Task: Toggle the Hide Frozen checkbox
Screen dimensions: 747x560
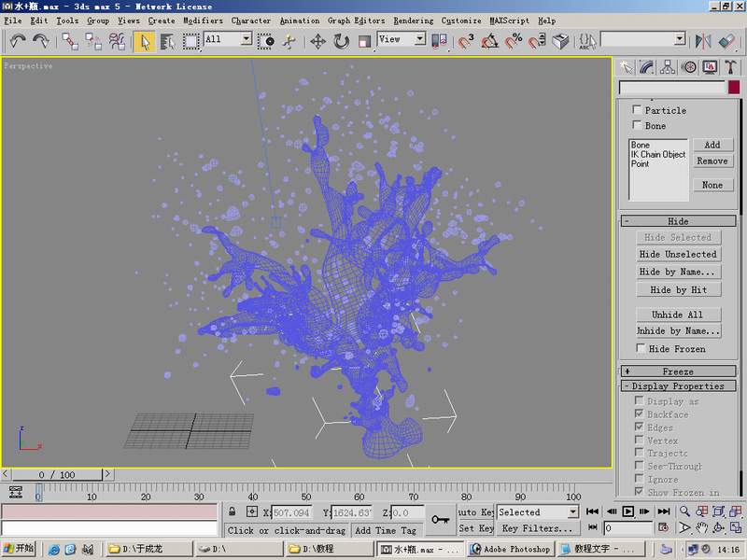Action: click(x=640, y=348)
